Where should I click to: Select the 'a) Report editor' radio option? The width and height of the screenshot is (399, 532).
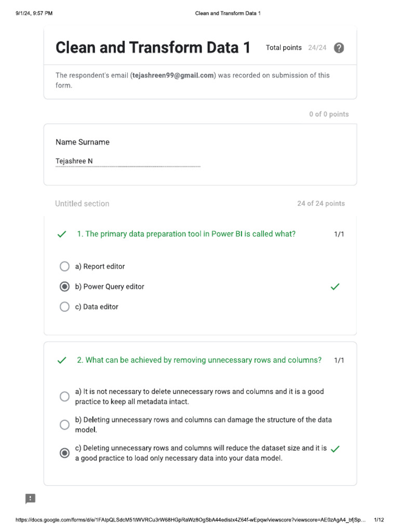point(64,267)
